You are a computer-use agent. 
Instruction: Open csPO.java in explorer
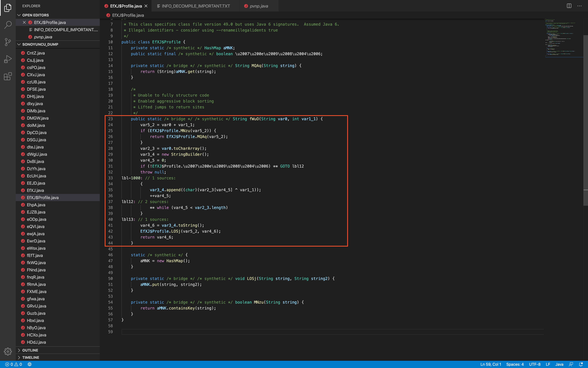pyautogui.click(x=58, y=67)
